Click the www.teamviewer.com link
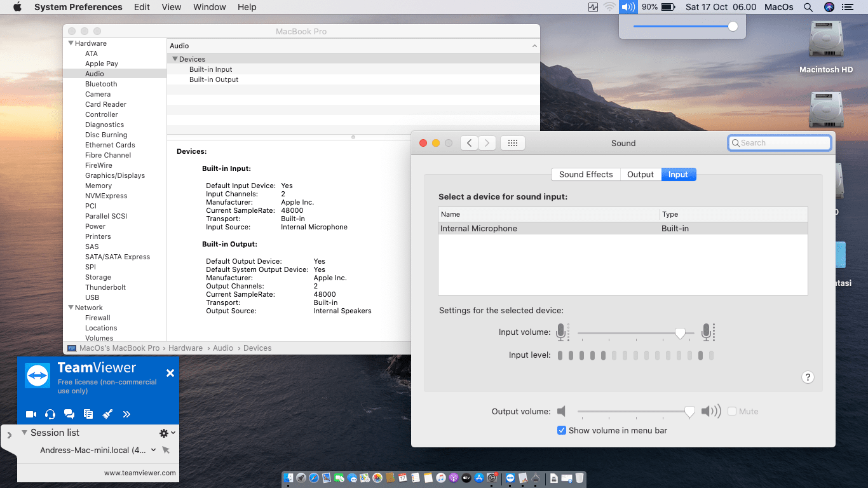The image size is (868, 488). click(x=140, y=473)
